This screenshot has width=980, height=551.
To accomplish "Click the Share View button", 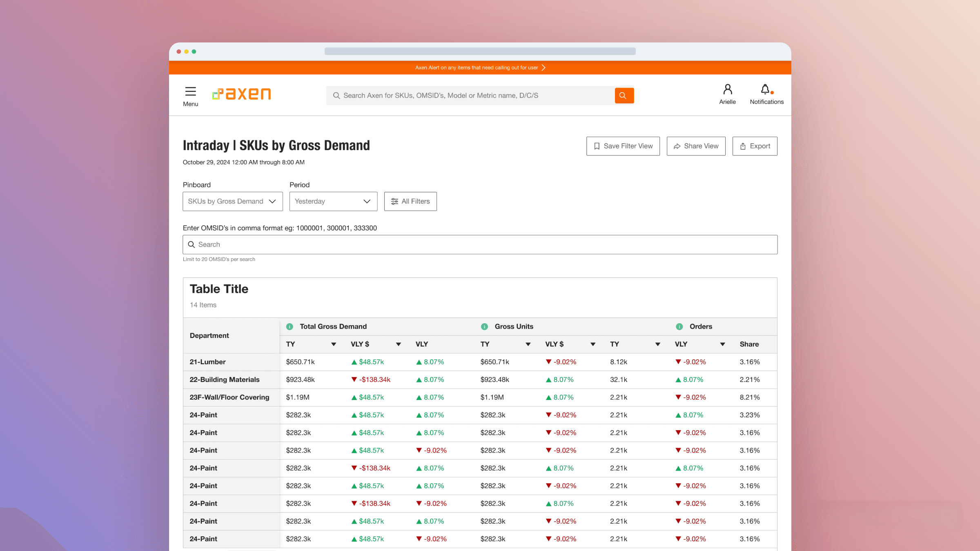I will (x=696, y=146).
